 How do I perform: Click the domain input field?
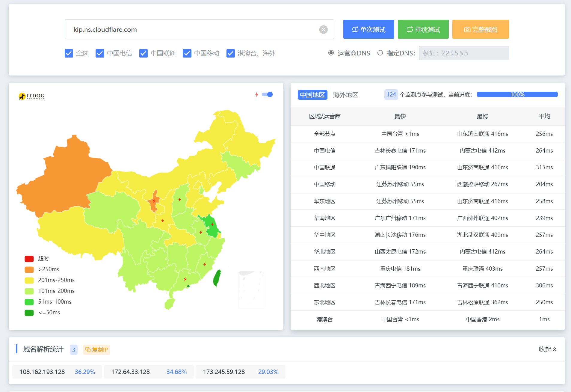pos(199,29)
